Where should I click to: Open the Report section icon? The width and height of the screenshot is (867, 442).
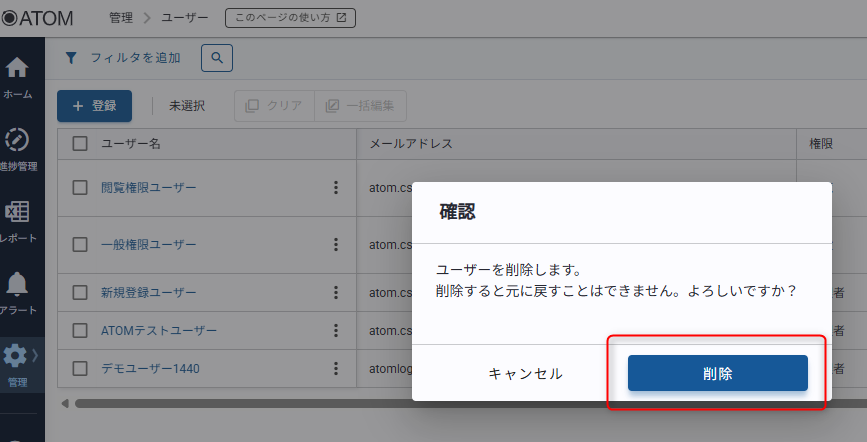click(17, 213)
